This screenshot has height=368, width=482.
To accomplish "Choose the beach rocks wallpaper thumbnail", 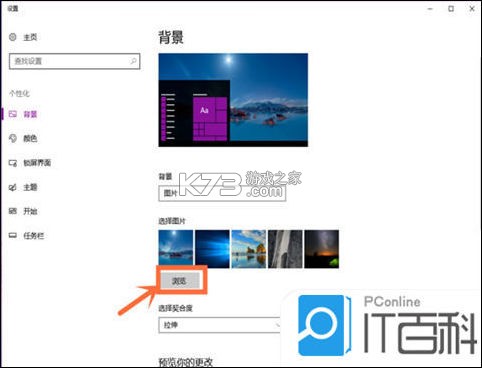I will pos(249,249).
